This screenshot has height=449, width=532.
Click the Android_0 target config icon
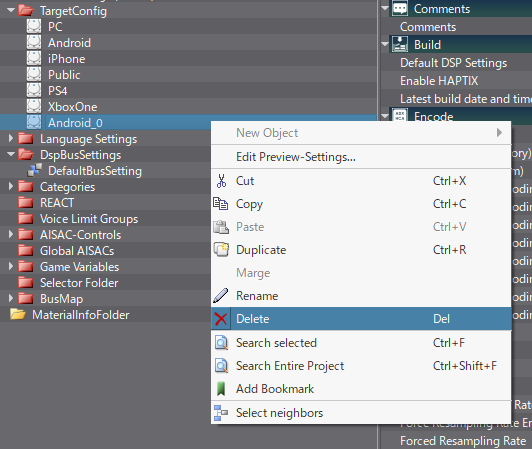pos(34,122)
